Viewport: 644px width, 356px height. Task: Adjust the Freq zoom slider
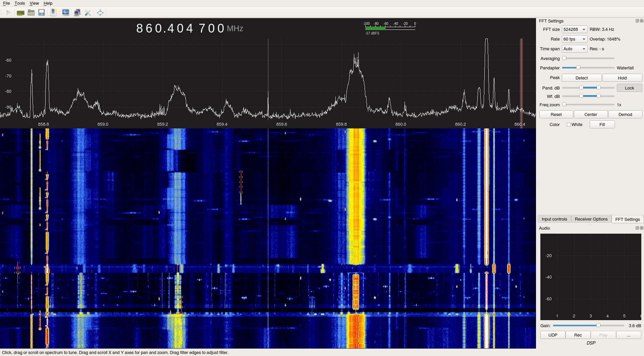[x=588, y=105]
